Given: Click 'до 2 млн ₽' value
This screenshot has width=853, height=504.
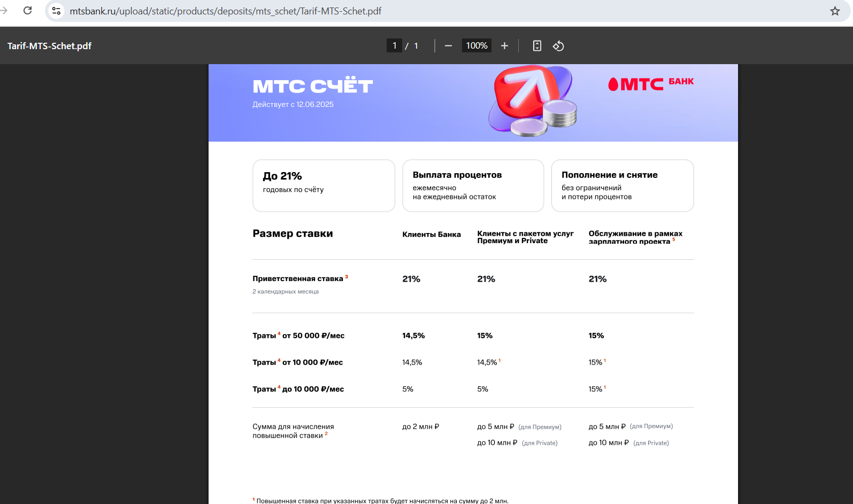Looking at the screenshot, I should (x=420, y=427).
